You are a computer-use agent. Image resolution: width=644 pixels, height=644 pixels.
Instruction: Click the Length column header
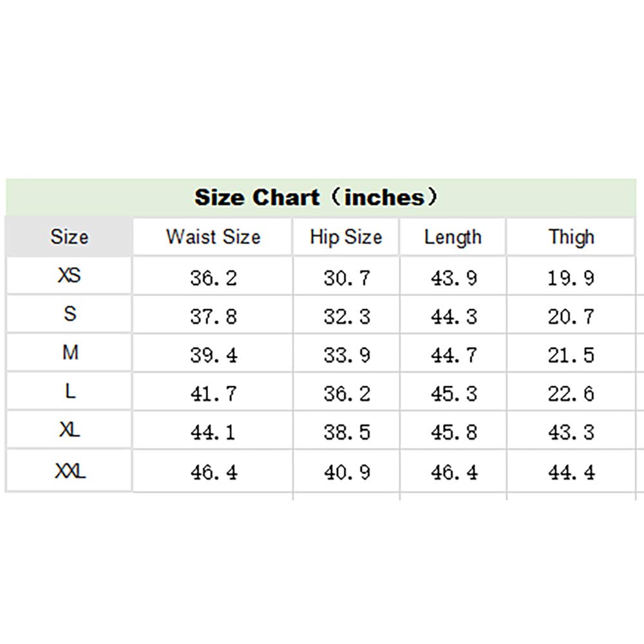(x=453, y=237)
